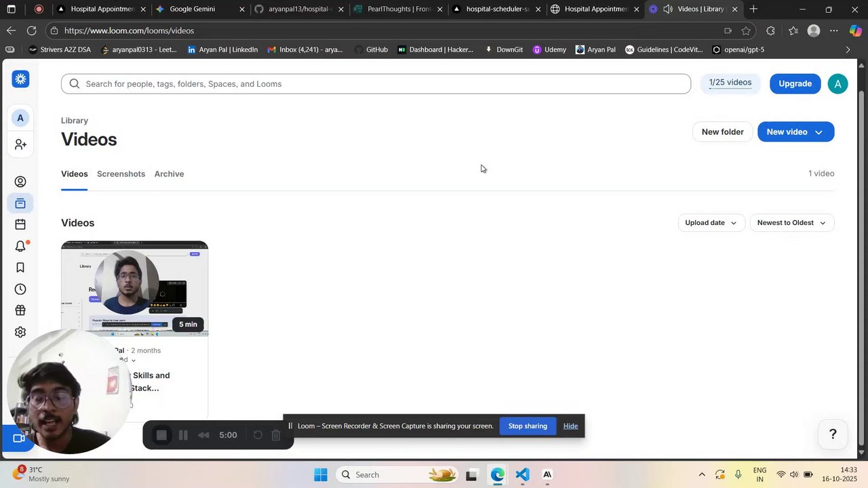Open the Upload date sort dropdown
The height and width of the screenshot is (488, 868).
point(711,223)
